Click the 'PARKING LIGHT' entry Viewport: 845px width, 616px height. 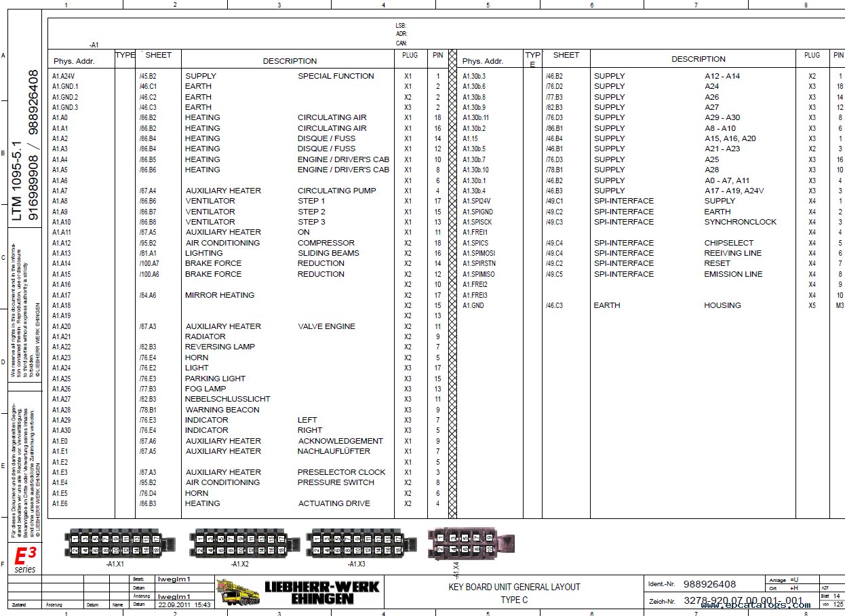(x=215, y=379)
